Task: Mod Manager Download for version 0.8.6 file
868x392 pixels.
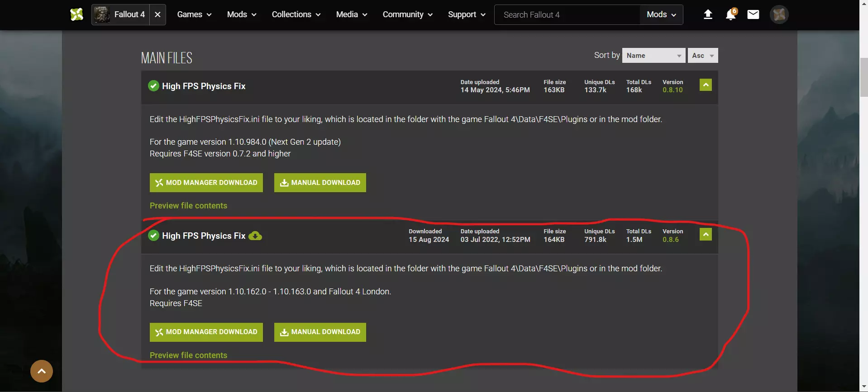Action: 206,332
